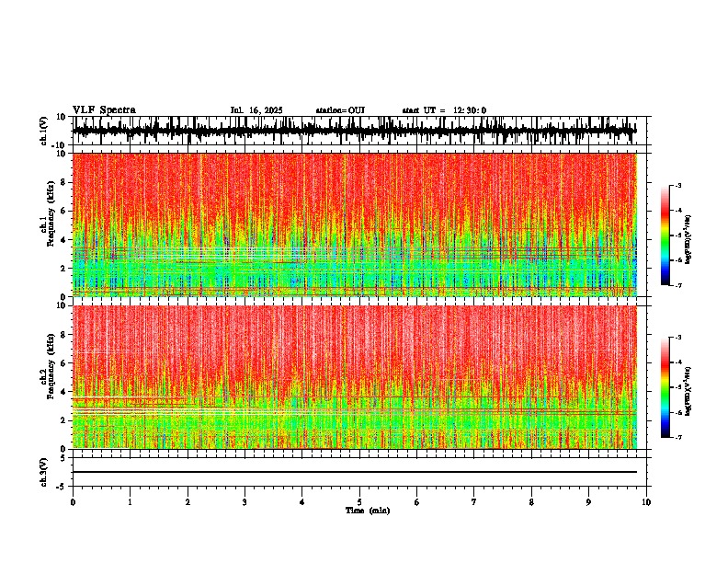728x563 pixels.
Task: Click the "5" tick label on the time axis
Action: (x=359, y=502)
